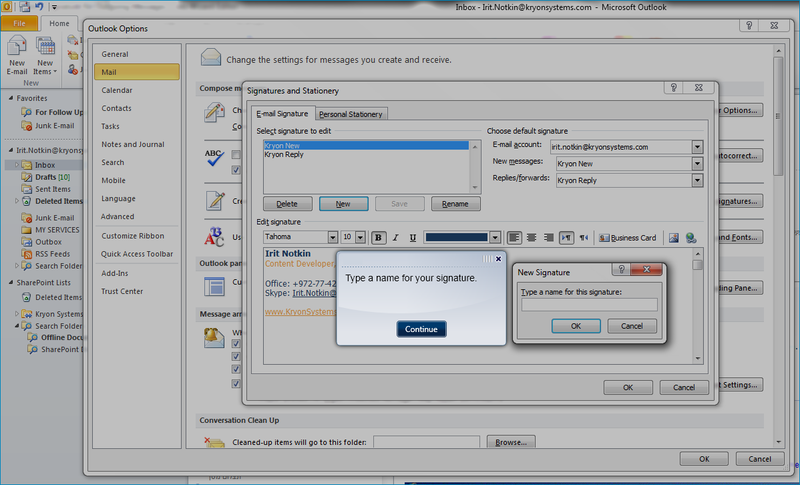Open the Outbox folder

[42, 242]
